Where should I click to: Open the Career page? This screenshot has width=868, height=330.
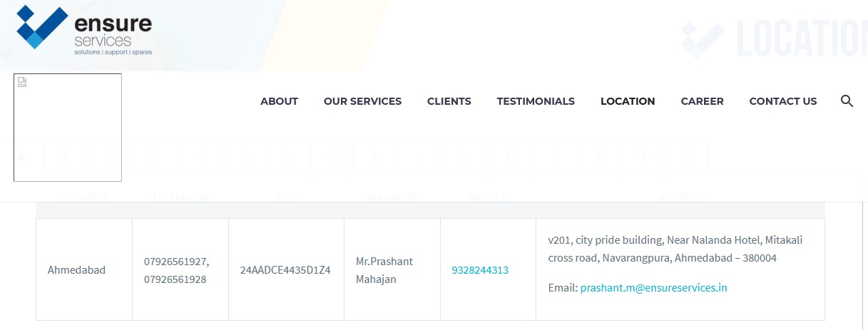[702, 101]
